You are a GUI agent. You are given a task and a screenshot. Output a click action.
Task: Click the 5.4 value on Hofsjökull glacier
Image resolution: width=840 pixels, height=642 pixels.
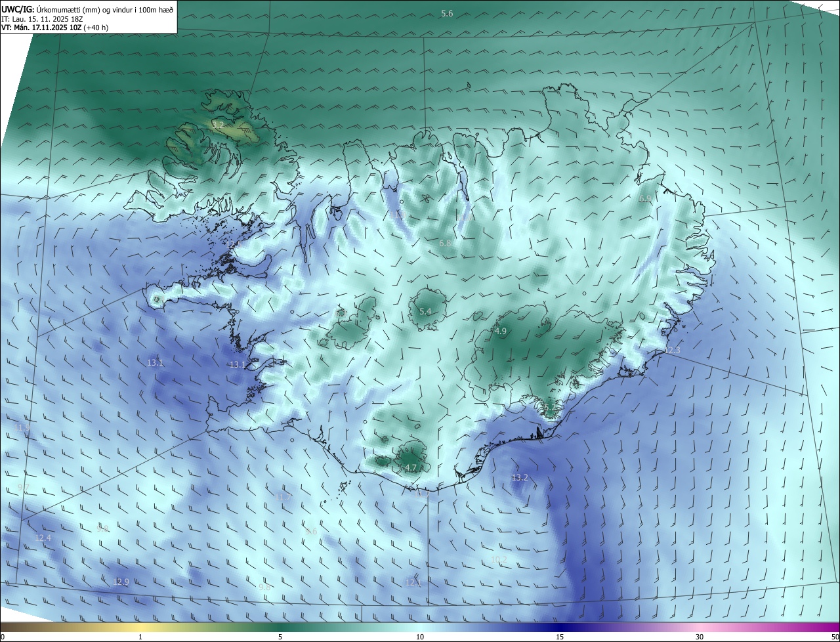(425, 311)
